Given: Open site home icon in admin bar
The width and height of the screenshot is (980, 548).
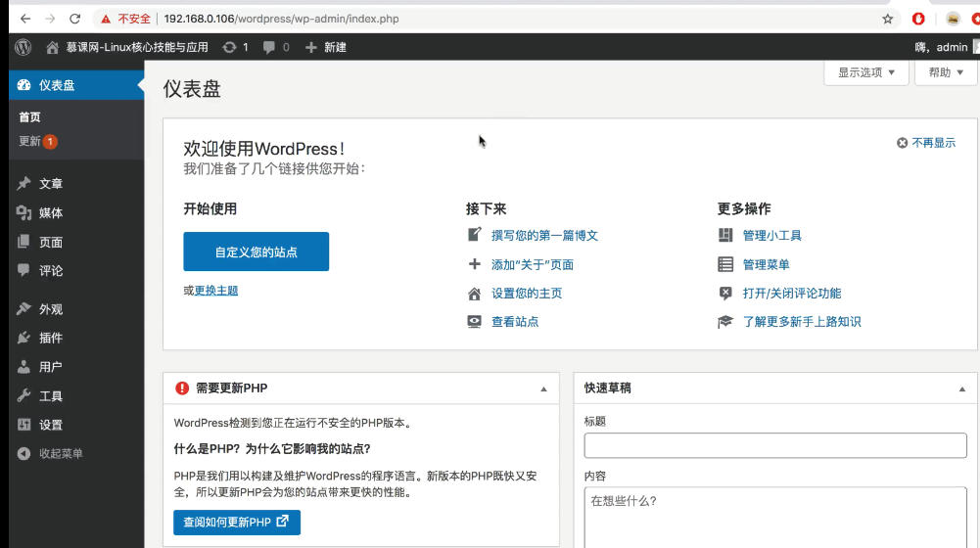Looking at the screenshot, I should pyautogui.click(x=53, y=48).
